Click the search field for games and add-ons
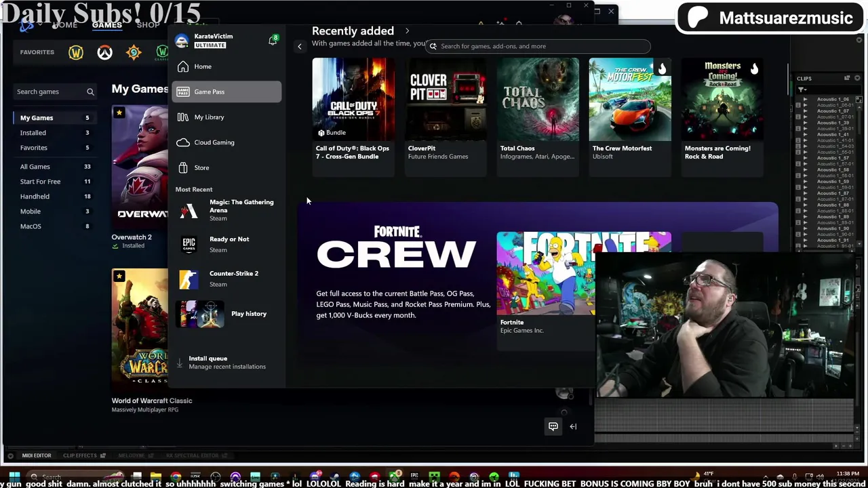 coord(539,46)
